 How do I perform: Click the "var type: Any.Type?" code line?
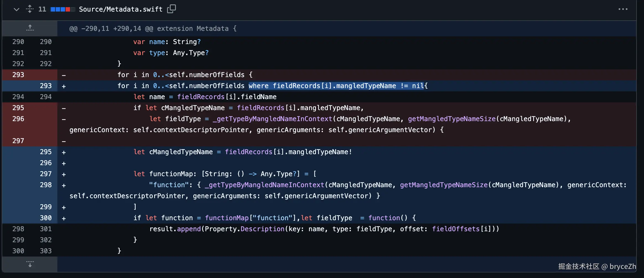pos(171,53)
